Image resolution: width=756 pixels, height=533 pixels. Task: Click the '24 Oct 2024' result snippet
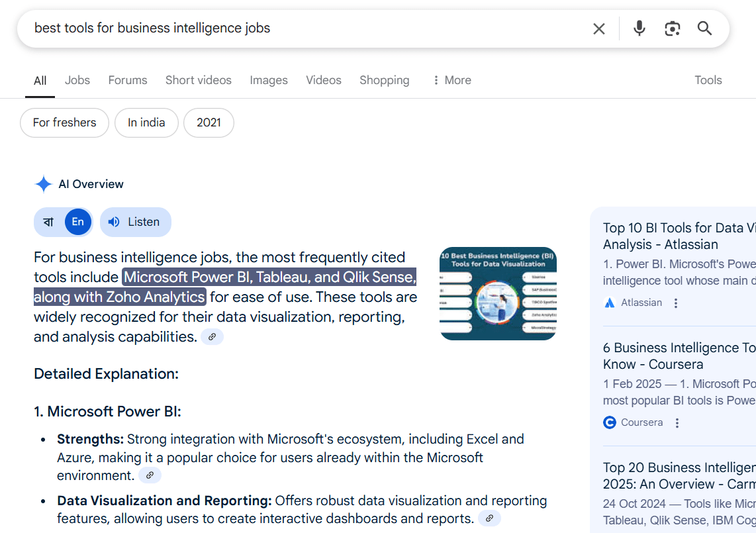679,512
